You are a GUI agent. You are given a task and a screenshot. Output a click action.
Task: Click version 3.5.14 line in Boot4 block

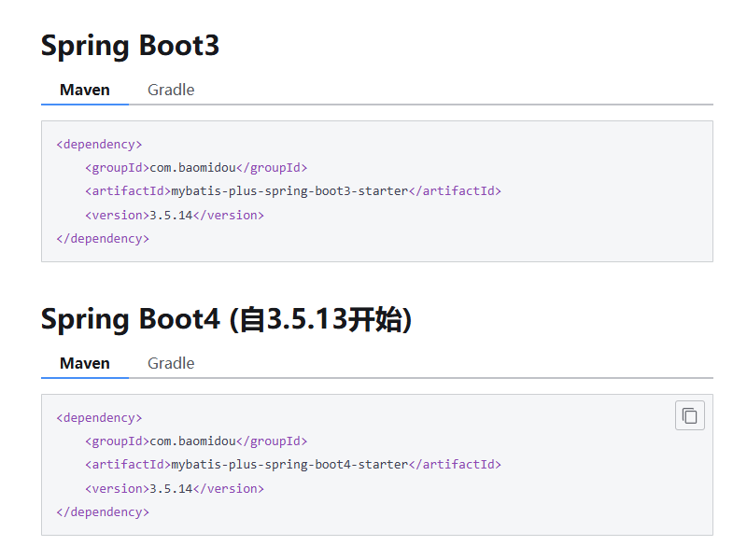175,488
